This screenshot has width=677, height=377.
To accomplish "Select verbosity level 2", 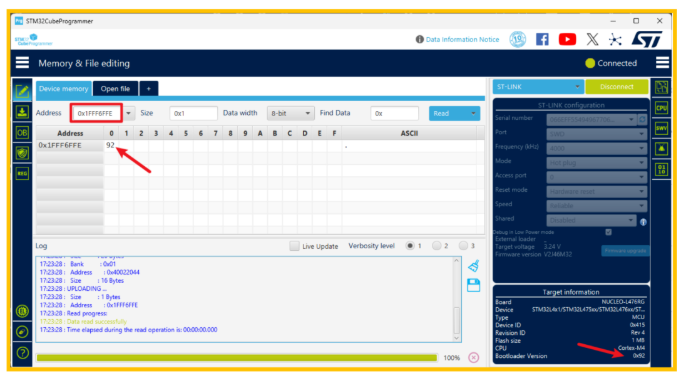I will point(437,246).
